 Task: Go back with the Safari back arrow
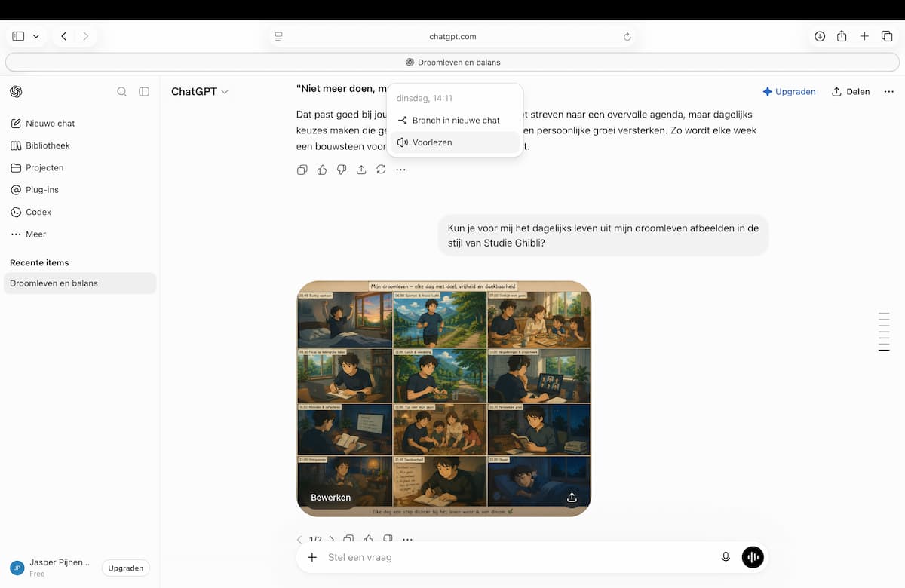(64, 36)
